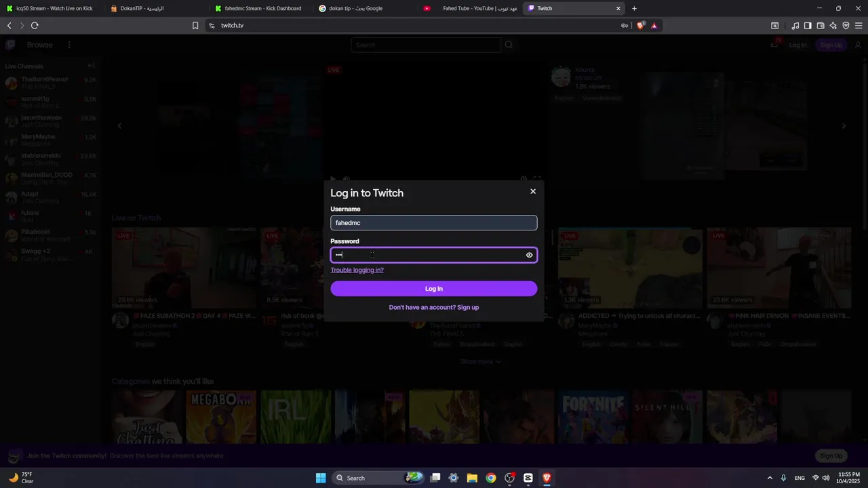Open Brave Wallet icon
This screenshot has width=868, height=488.
(821, 26)
